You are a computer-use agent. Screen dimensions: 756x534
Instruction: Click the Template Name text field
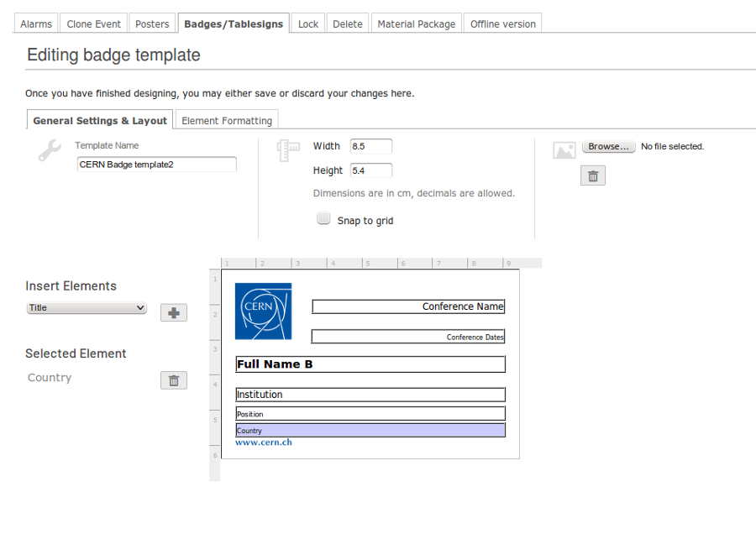(x=157, y=165)
